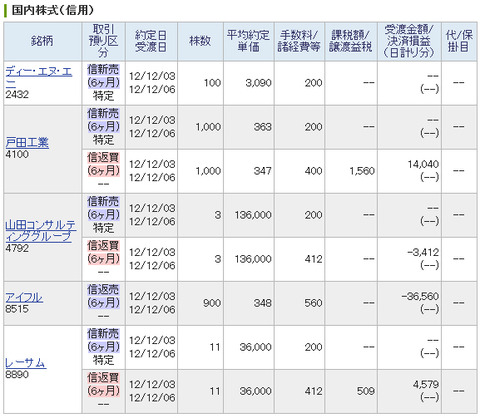This screenshot has height=418, width=480.
Task: Click the stock code 4792
Action: 17,248
